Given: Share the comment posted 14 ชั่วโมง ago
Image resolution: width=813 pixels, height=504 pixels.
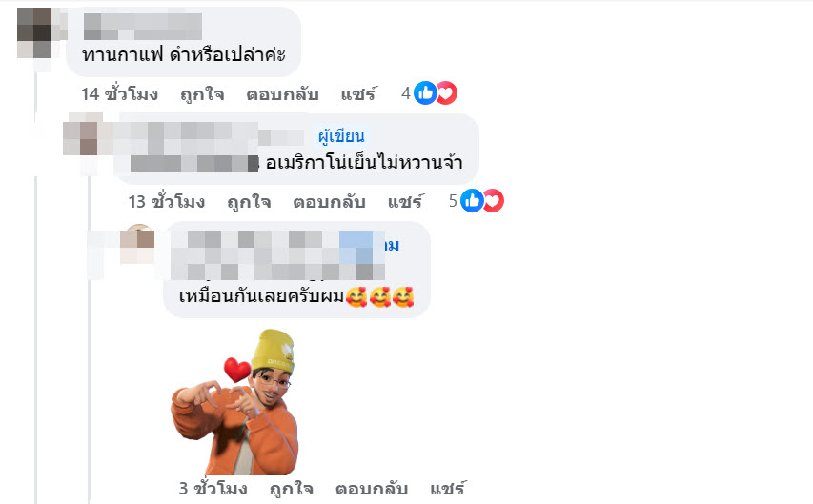Looking at the screenshot, I should click(x=358, y=94).
